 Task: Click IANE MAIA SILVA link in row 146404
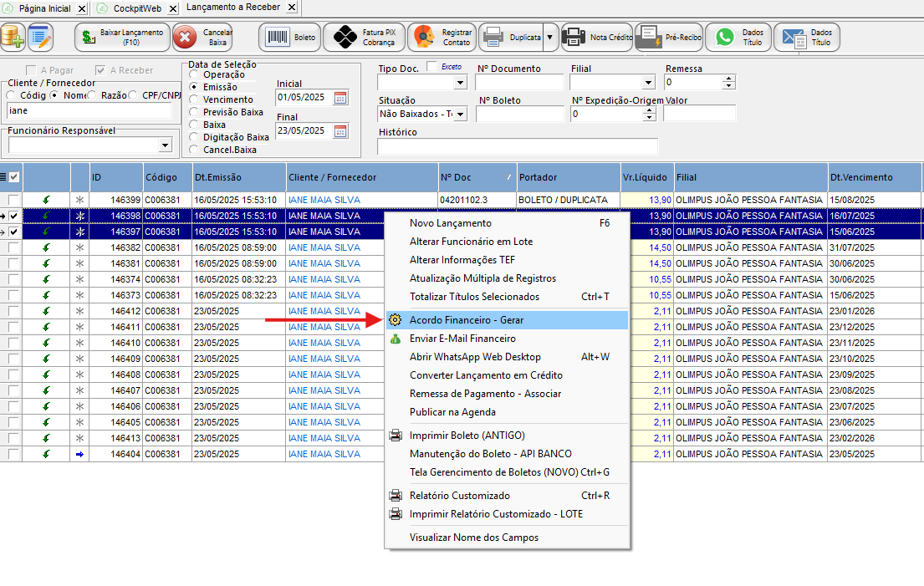point(324,454)
